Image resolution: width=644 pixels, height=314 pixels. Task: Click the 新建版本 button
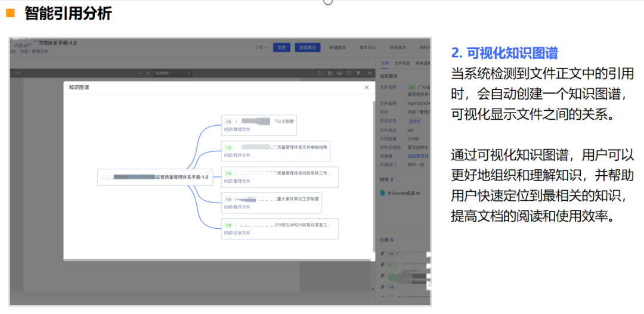338,47
